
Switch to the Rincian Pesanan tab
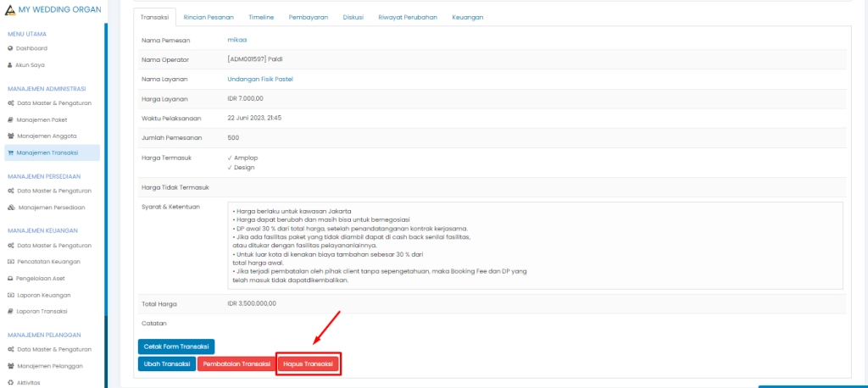tap(208, 17)
